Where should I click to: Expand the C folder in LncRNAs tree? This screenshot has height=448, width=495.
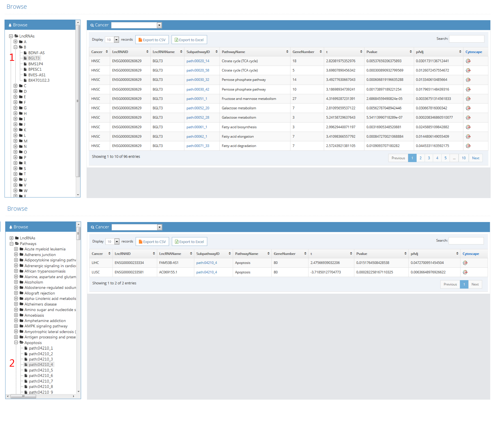(16, 86)
